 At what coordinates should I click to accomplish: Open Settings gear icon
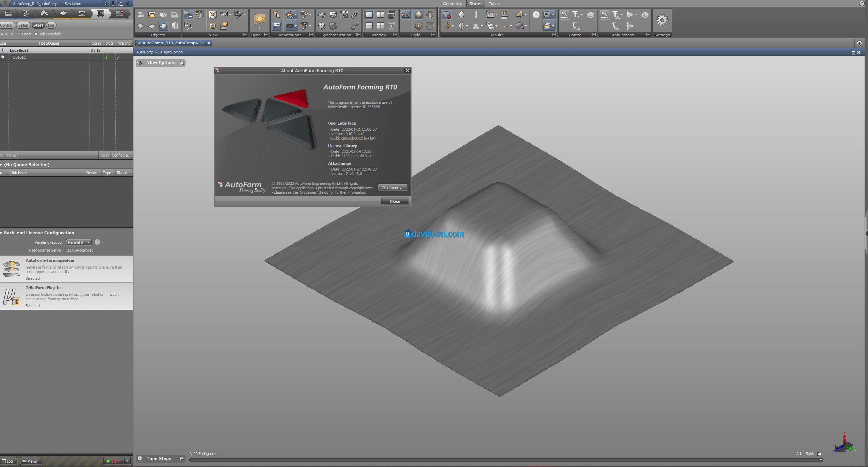pyautogui.click(x=662, y=20)
